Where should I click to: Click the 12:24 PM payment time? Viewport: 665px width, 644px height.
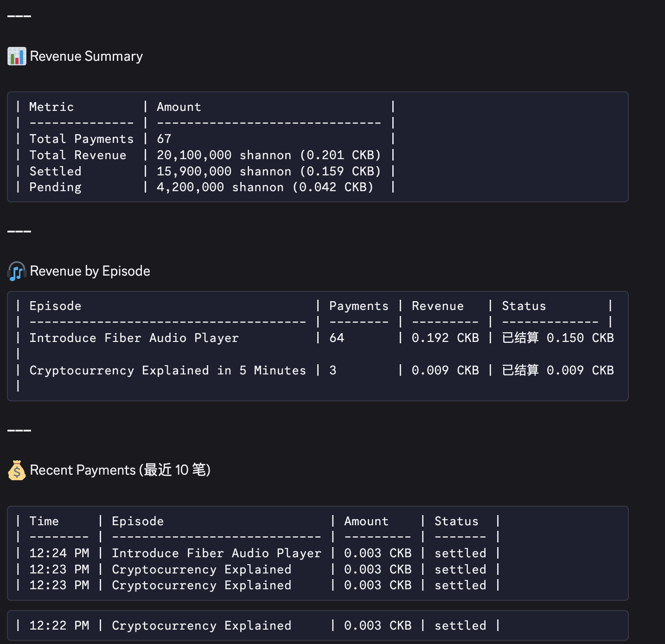click(x=59, y=553)
